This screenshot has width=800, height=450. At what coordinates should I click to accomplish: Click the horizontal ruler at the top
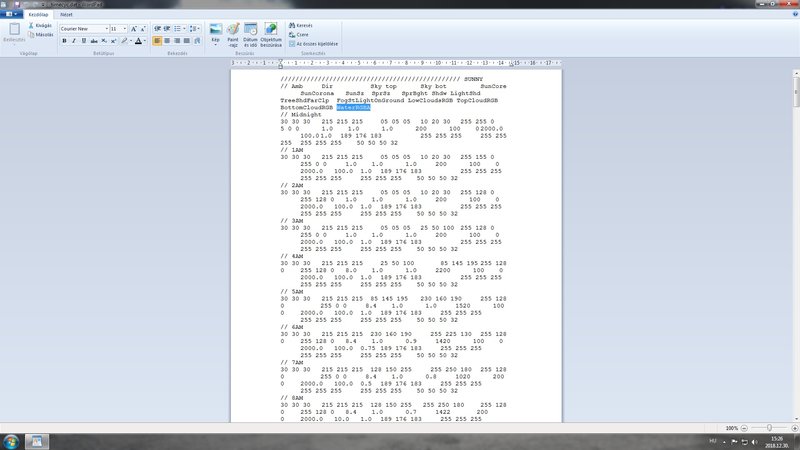396,63
